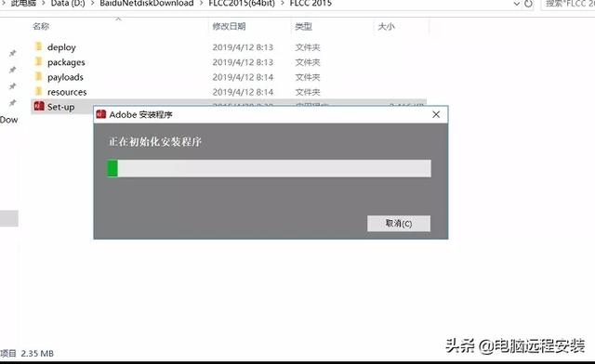The image size is (595, 364).
Task: Go to Data (D:) in breadcrumb path
Action: click(68, 4)
